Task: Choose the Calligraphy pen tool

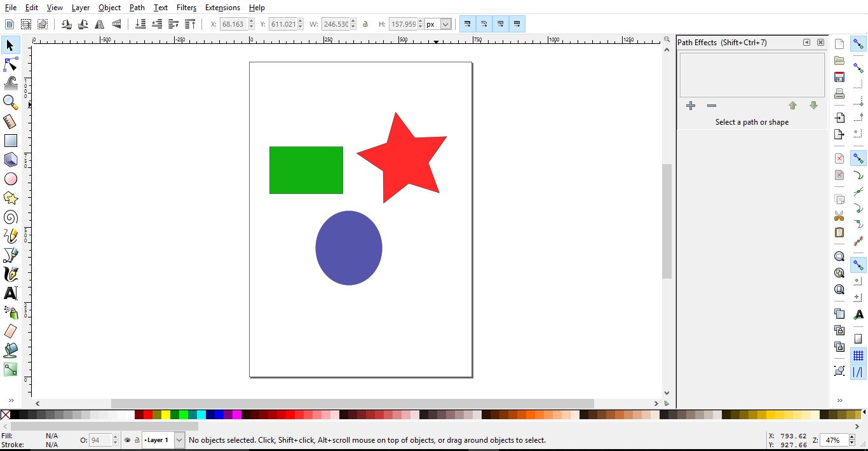Action: click(10, 274)
